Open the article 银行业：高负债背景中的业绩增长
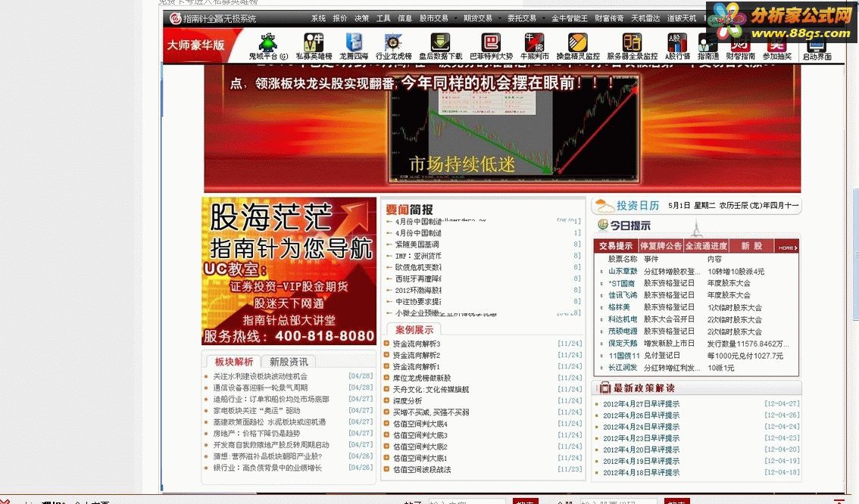859x504 pixels. point(267,468)
